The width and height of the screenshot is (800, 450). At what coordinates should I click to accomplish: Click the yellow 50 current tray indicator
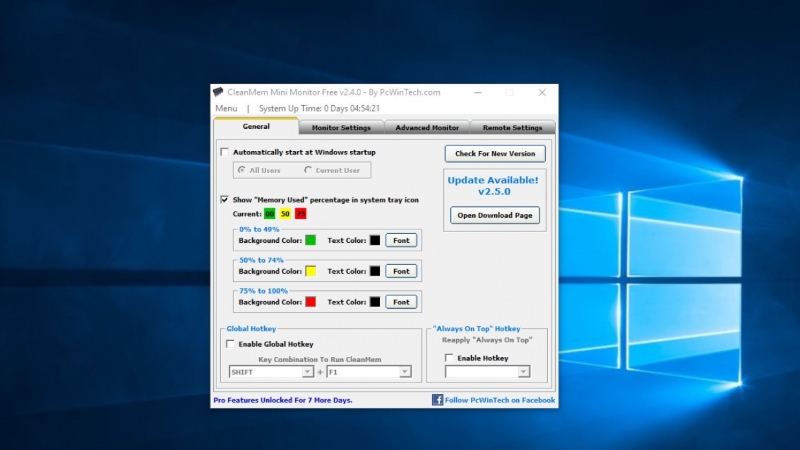pyautogui.click(x=285, y=214)
